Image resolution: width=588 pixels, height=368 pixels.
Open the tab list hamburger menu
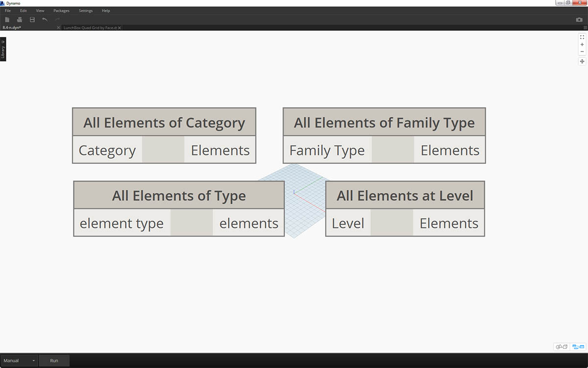pos(585,28)
